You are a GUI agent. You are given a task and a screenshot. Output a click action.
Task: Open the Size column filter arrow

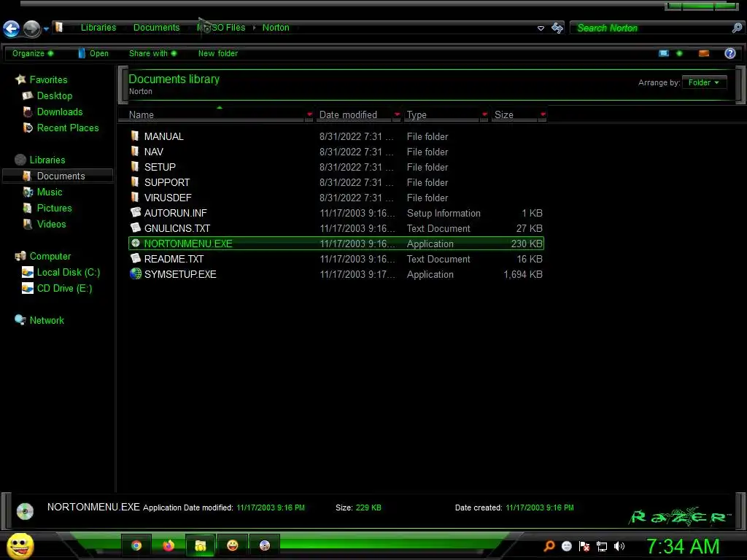543,114
